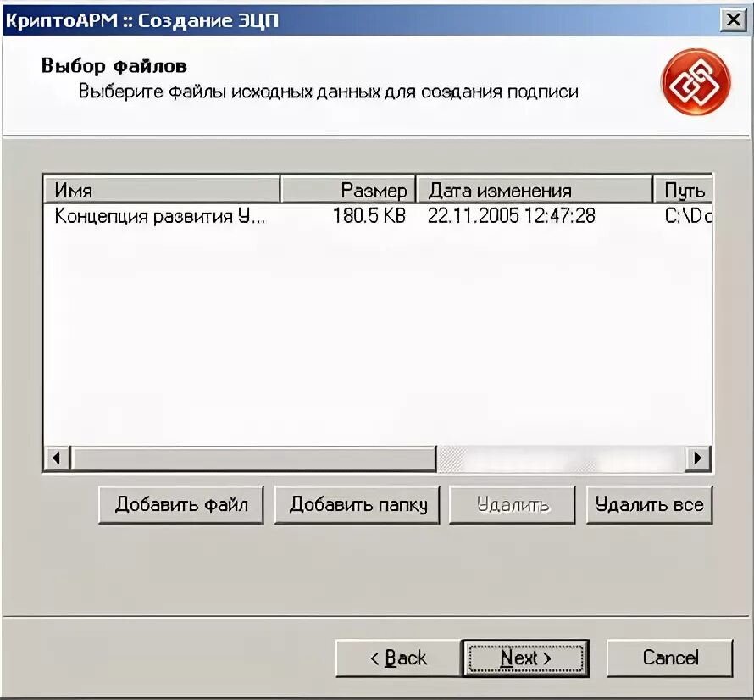Image resolution: width=754 pixels, height=700 pixels.
Task: Click the Путь column header
Action: pyautogui.click(x=683, y=190)
